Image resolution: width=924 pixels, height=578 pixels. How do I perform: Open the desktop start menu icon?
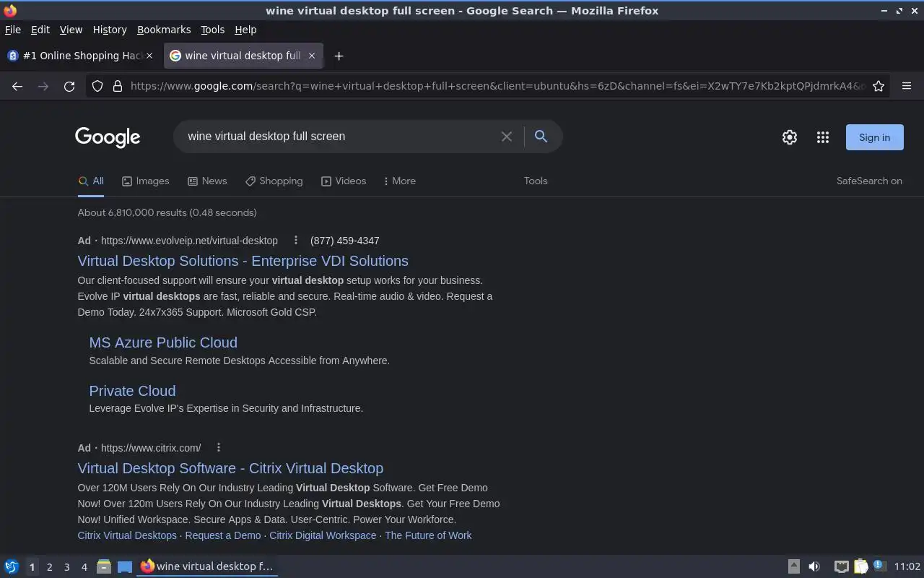coord(12,566)
